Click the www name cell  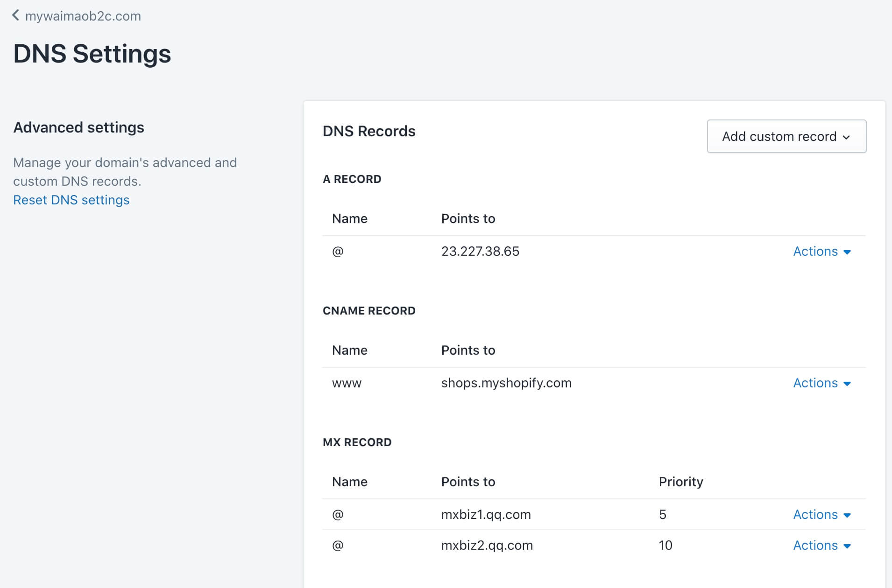(347, 384)
